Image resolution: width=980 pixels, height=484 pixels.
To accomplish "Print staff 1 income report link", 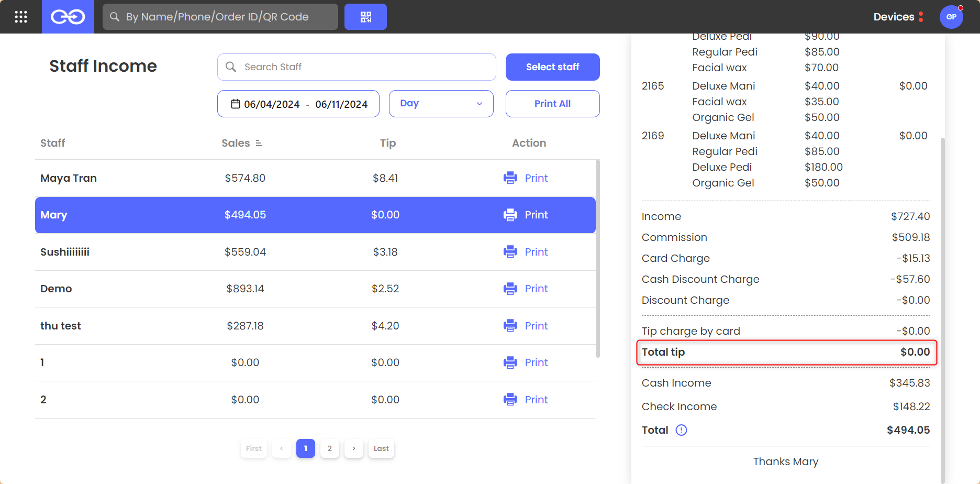I will tap(536, 362).
